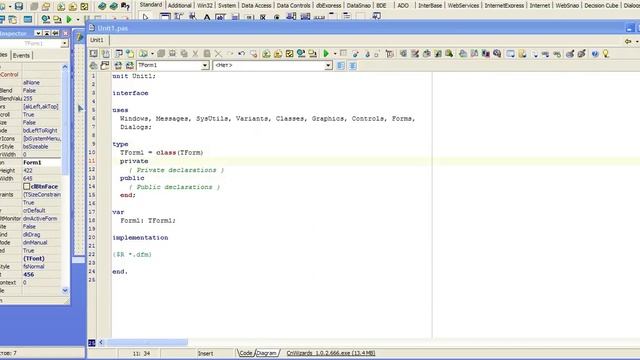Pick the Label 'A' component from palette
This screenshot has height=360, width=640.
coord(207,17)
